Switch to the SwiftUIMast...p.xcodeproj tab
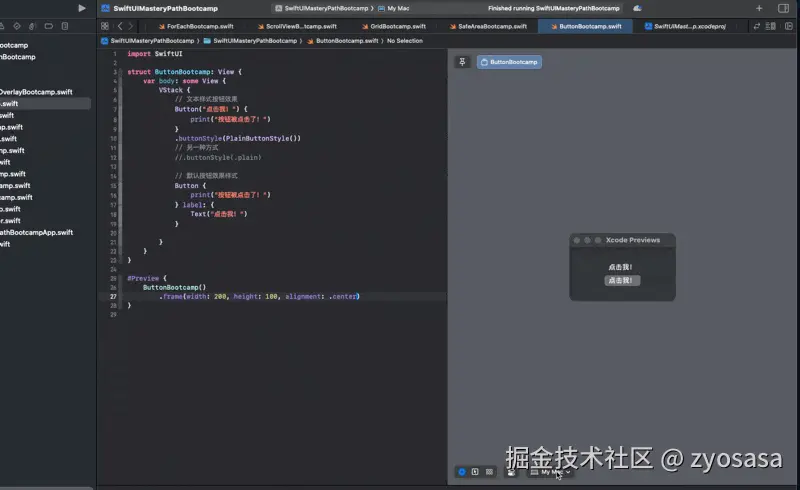 coord(685,26)
